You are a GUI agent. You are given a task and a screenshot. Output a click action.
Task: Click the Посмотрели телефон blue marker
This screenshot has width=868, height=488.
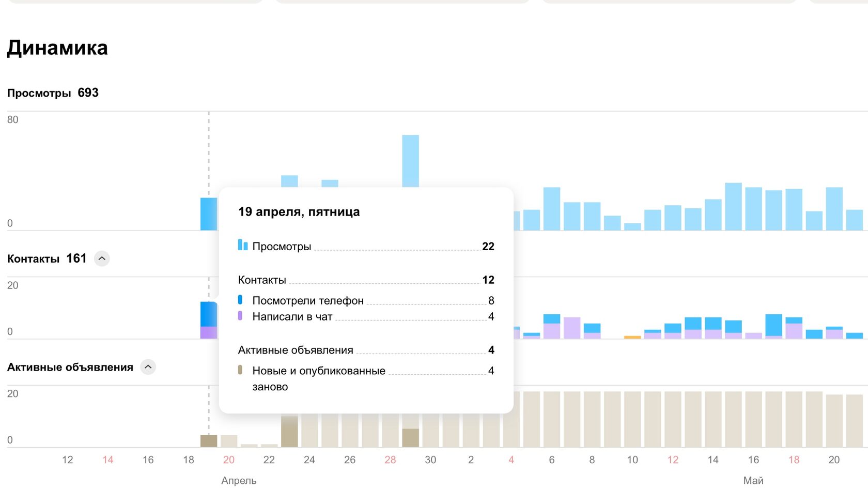coord(240,299)
